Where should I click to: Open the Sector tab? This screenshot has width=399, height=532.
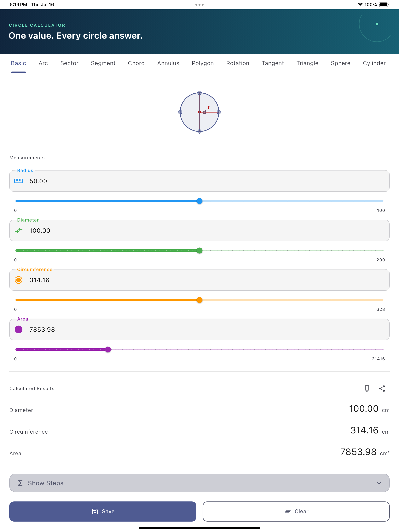(x=69, y=63)
